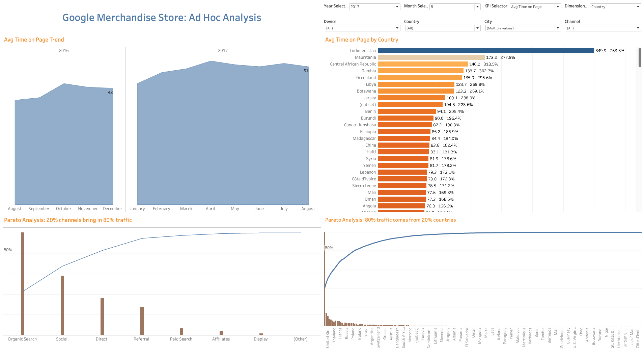This screenshot has width=644, height=353.
Task: Click the China bar in country chart
Action: pyautogui.click(x=403, y=145)
